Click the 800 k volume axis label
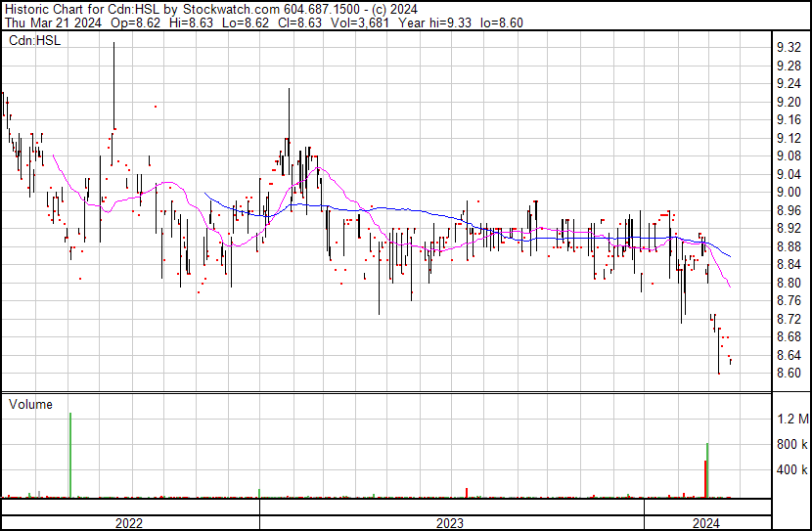This screenshot has height=531, width=812. tap(792, 445)
